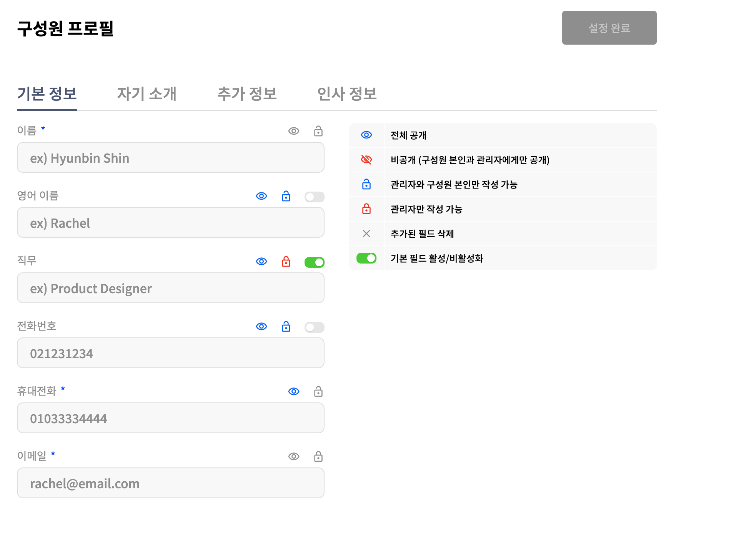Click the lock icon for 휴대전화 field
The height and width of the screenshot is (544, 756).
coord(318,392)
